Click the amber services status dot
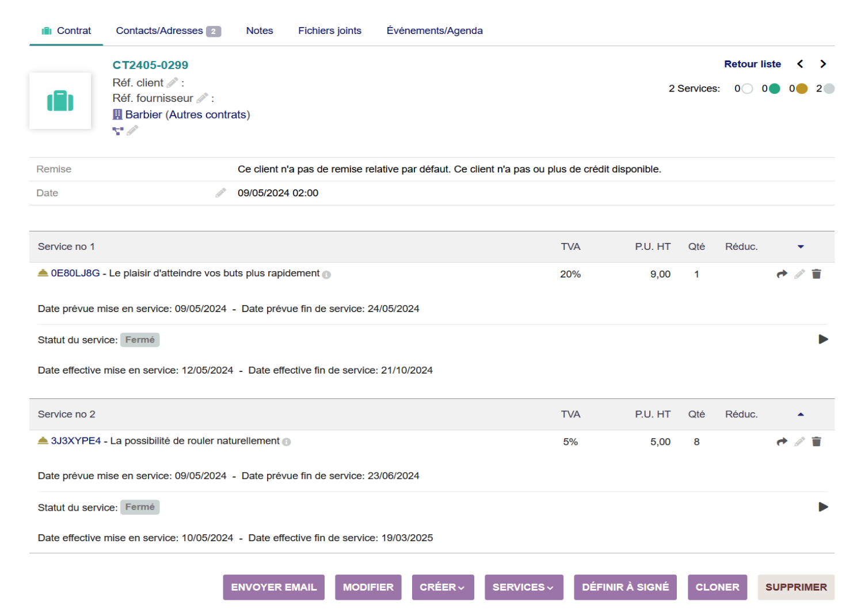The image size is (857, 616). click(x=802, y=89)
